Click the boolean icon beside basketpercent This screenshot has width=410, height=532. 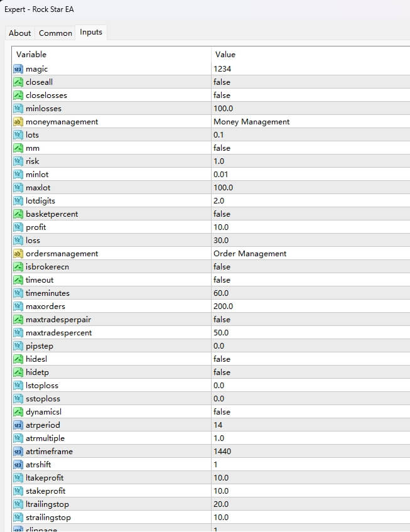[18, 214]
